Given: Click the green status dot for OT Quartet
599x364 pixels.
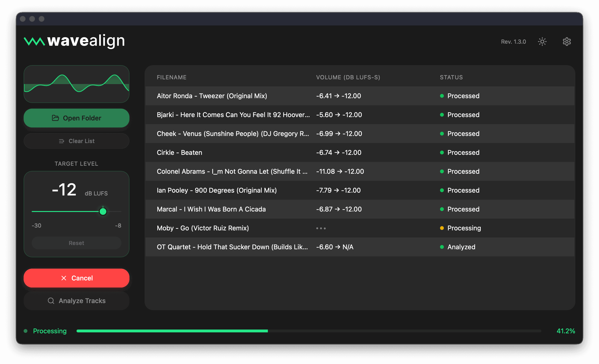Looking at the screenshot, I should 442,247.
